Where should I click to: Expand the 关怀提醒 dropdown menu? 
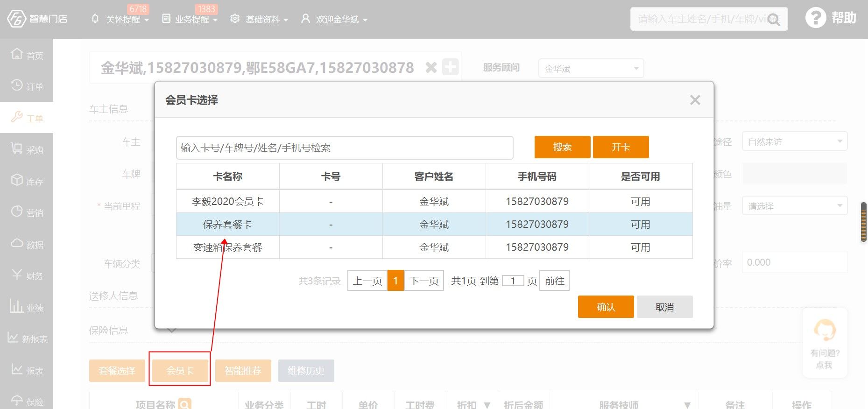tap(146, 20)
